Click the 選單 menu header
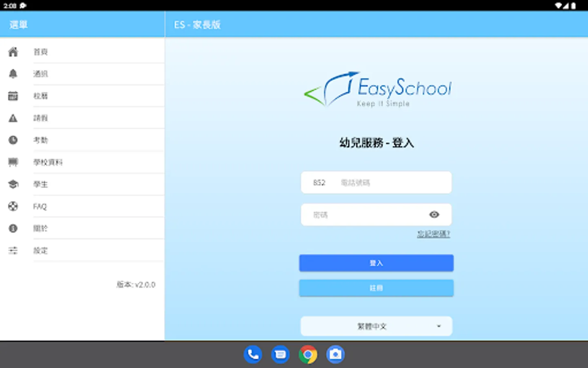 click(x=18, y=25)
